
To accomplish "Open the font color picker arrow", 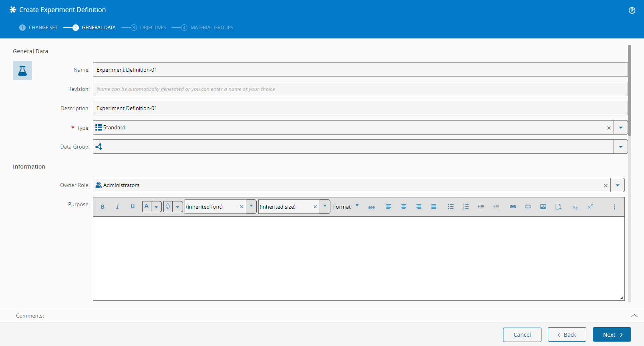I will click(x=156, y=207).
